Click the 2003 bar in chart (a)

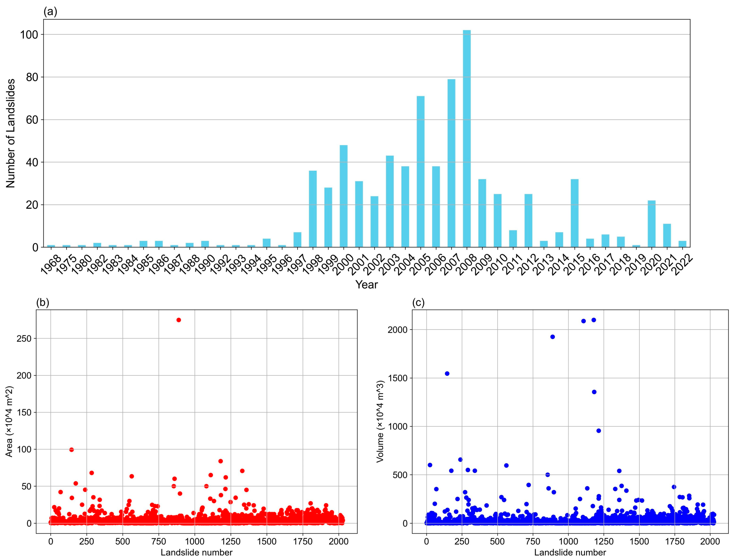click(390, 201)
